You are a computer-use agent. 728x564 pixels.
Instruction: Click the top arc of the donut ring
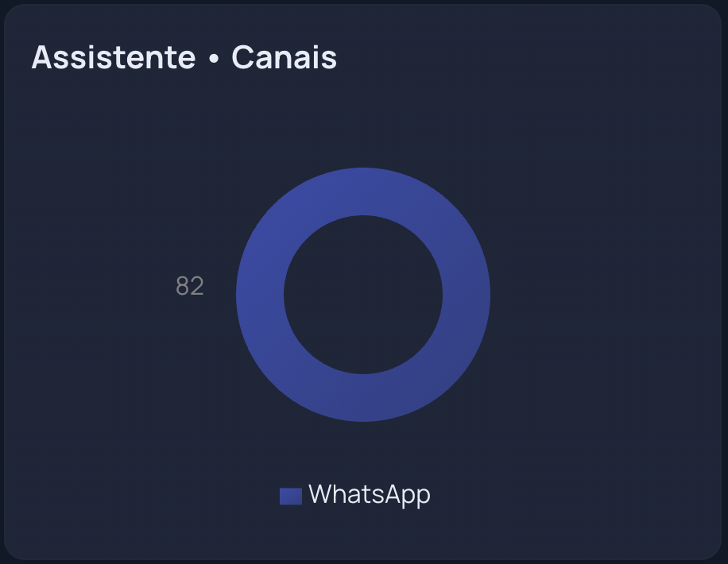coord(363,191)
